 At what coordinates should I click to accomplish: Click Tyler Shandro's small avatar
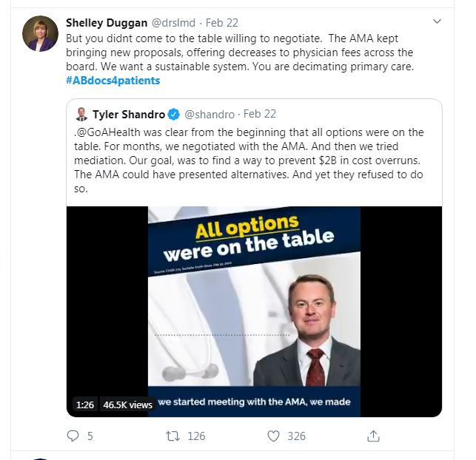click(81, 115)
